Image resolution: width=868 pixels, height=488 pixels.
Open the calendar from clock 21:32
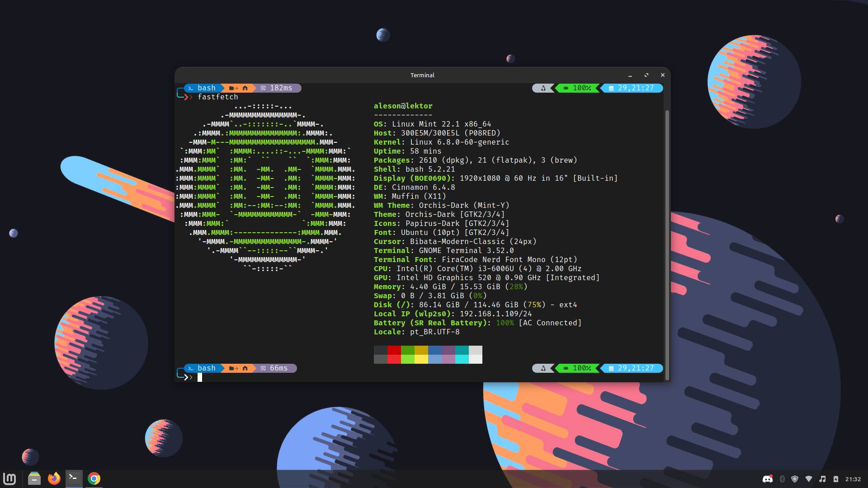[x=853, y=479]
